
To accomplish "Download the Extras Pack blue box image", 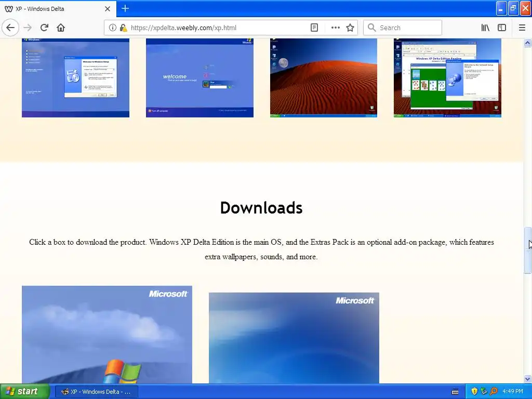I will click(x=294, y=338).
